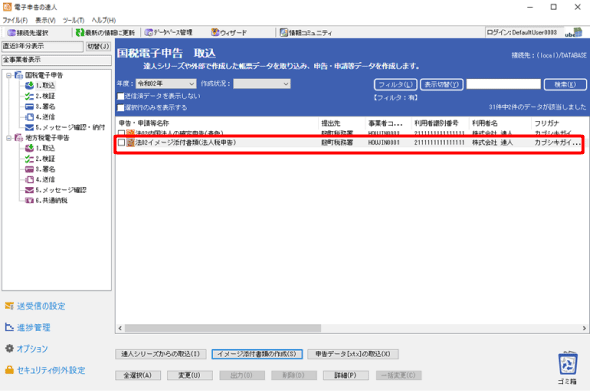This screenshot has width=590, height=391.
Task: Select 3.署名 under 国税電子申告
Action: click(40, 106)
